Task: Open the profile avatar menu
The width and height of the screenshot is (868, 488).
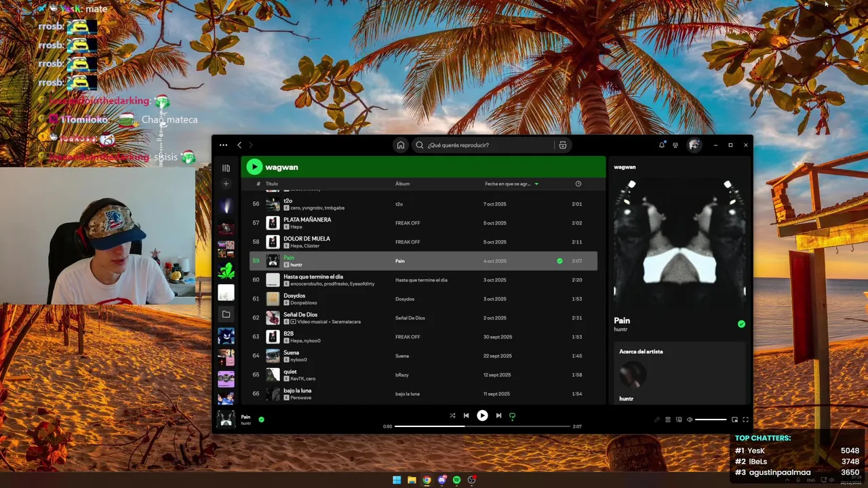Action: (x=694, y=145)
